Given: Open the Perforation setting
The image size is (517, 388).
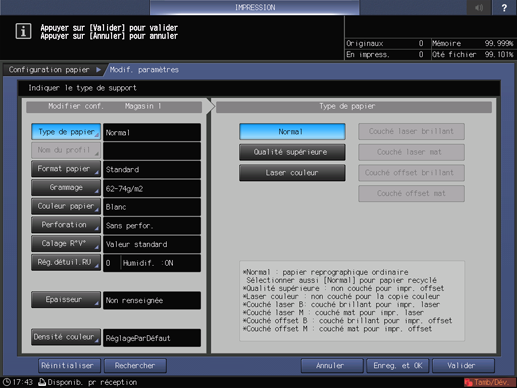Looking at the screenshot, I should pyautogui.click(x=66, y=225).
